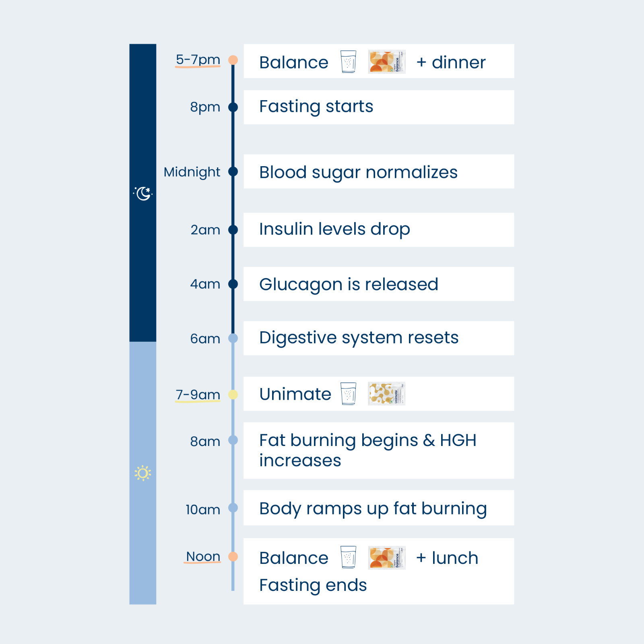This screenshot has width=644, height=644.
Task: Click the water glass beside Balance dinner
Action: (348, 62)
